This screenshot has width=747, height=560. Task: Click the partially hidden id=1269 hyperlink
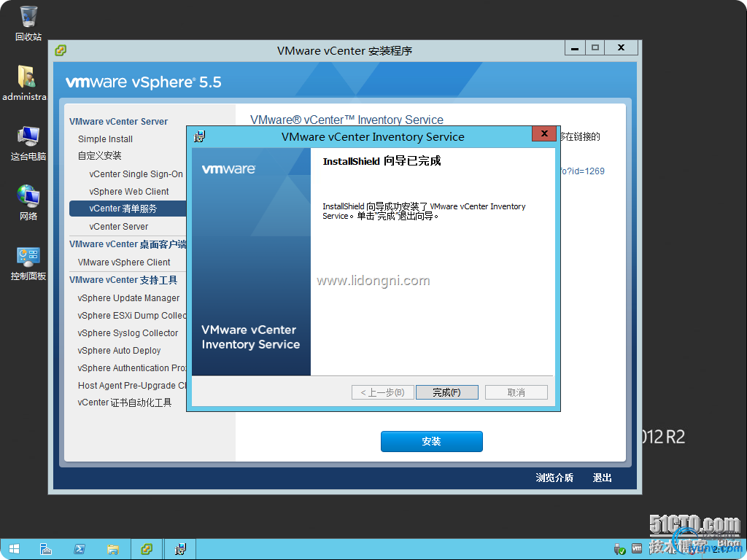tap(582, 171)
